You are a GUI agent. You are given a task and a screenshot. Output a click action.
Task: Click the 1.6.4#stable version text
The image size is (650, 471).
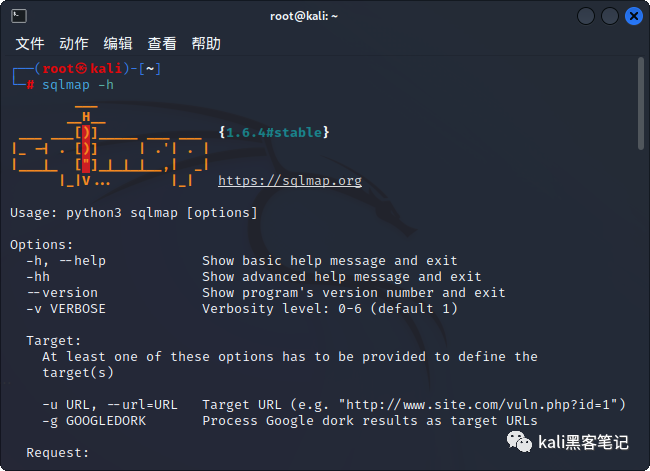click(274, 133)
